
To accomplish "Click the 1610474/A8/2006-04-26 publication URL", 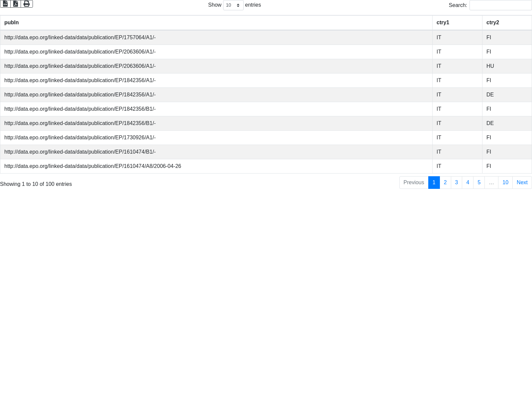I will tap(92, 166).
